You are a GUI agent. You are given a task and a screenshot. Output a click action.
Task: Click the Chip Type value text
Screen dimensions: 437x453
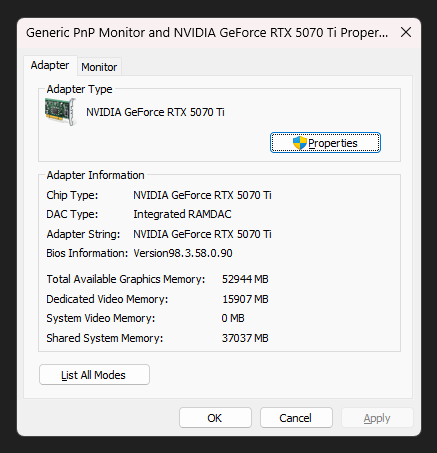coord(202,195)
